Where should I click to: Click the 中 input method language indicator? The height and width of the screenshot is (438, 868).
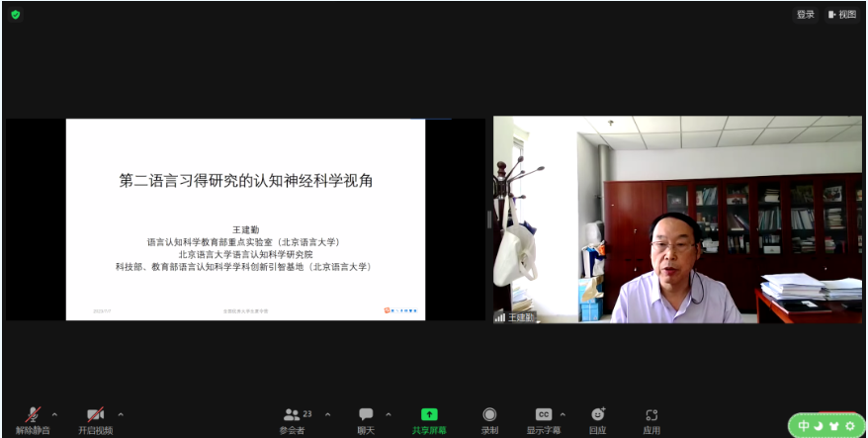pos(804,426)
